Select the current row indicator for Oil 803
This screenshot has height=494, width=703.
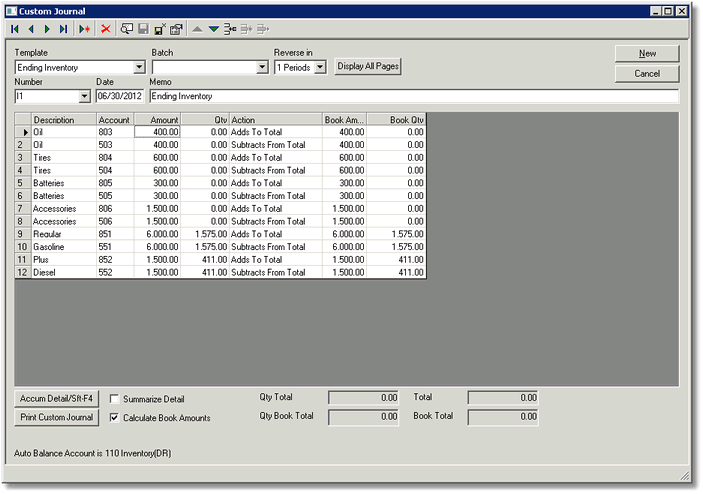click(23, 132)
